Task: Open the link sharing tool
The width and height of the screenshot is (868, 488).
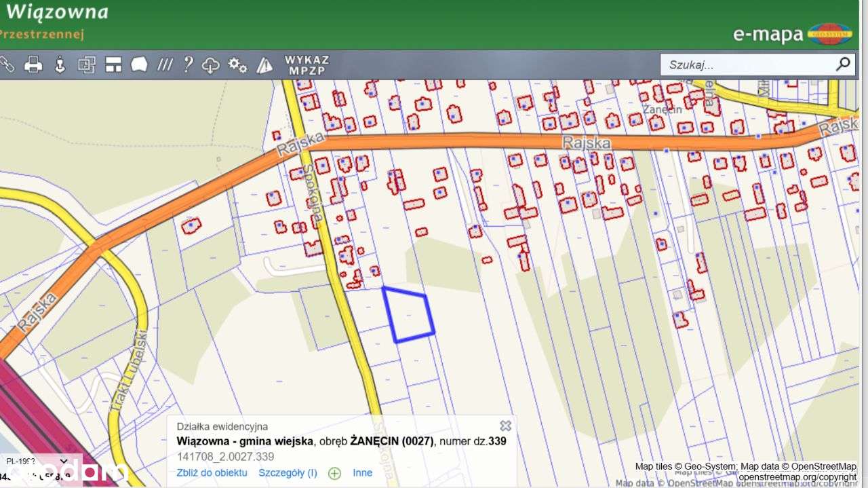Action: pyautogui.click(x=6, y=64)
